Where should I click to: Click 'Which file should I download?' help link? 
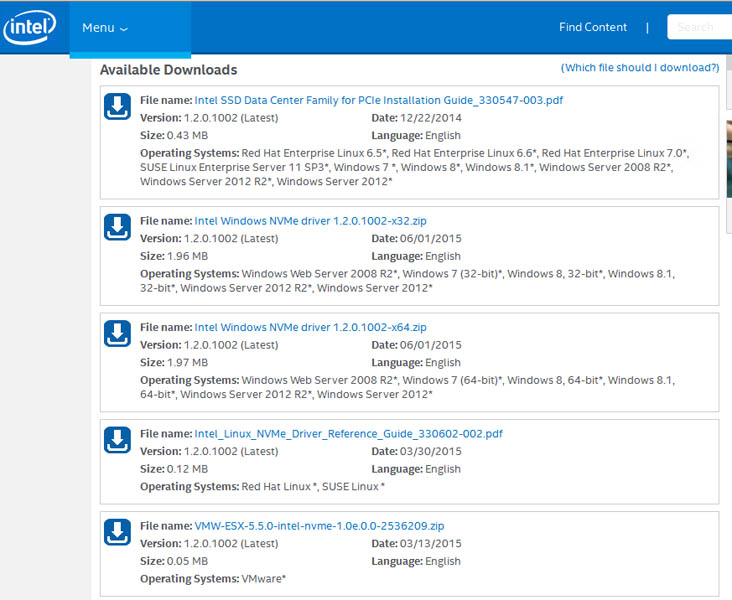tap(640, 68)
